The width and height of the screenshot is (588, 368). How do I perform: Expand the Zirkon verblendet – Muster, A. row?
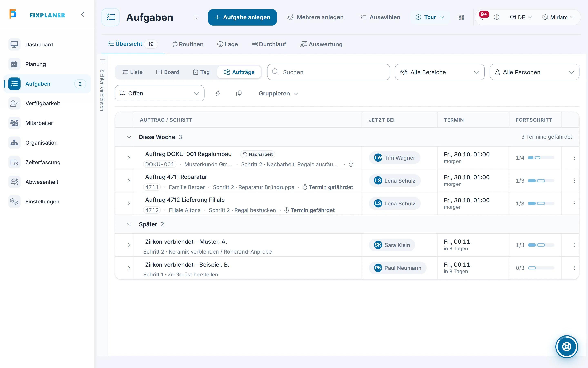[x=129, y=245]
